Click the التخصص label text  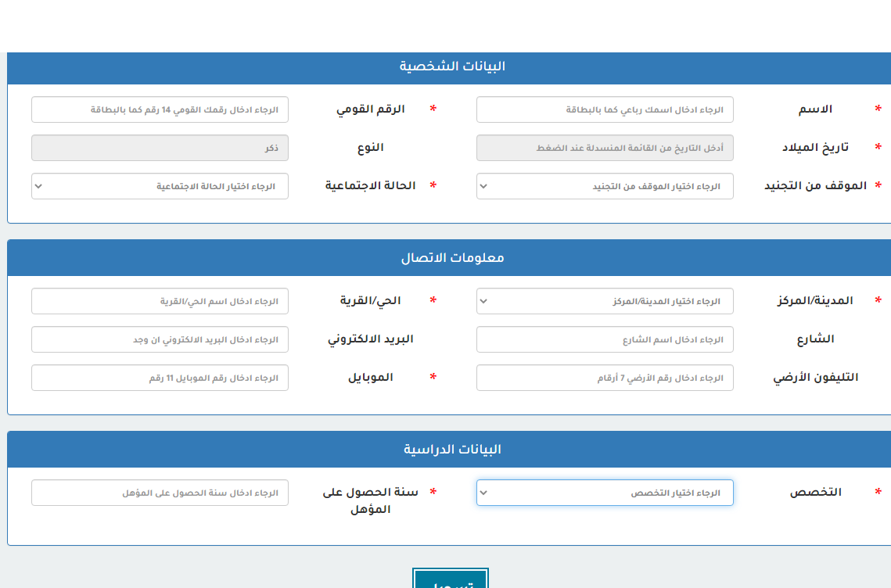click(x=815, y=493)
